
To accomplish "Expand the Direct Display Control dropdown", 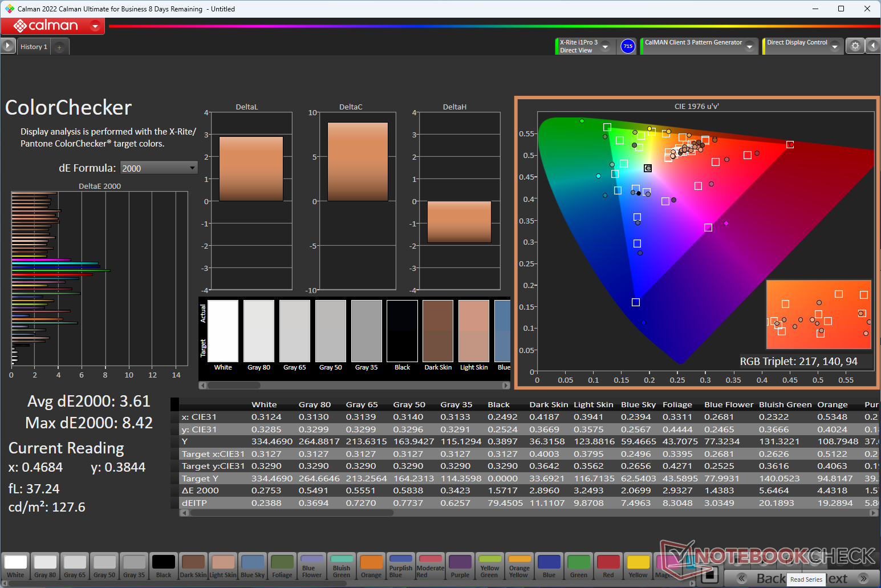I will (x=835, y=47).
